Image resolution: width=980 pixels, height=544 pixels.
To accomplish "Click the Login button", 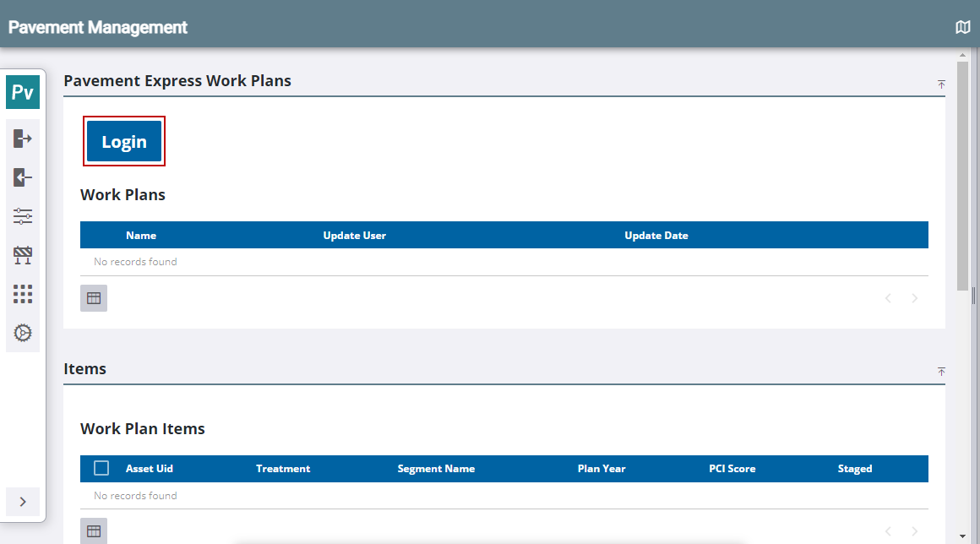I will (123, 141).
